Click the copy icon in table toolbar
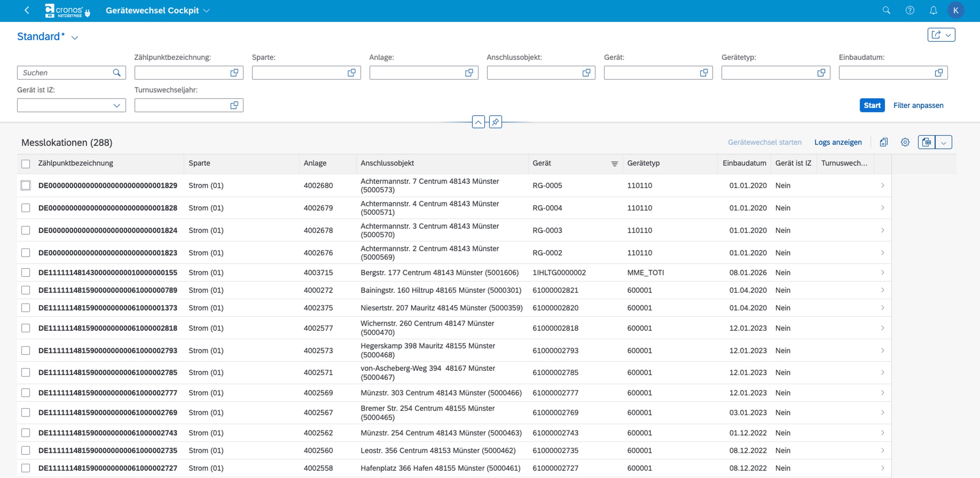Viewport: 980px width, 478px height. (x=884, y=142)
